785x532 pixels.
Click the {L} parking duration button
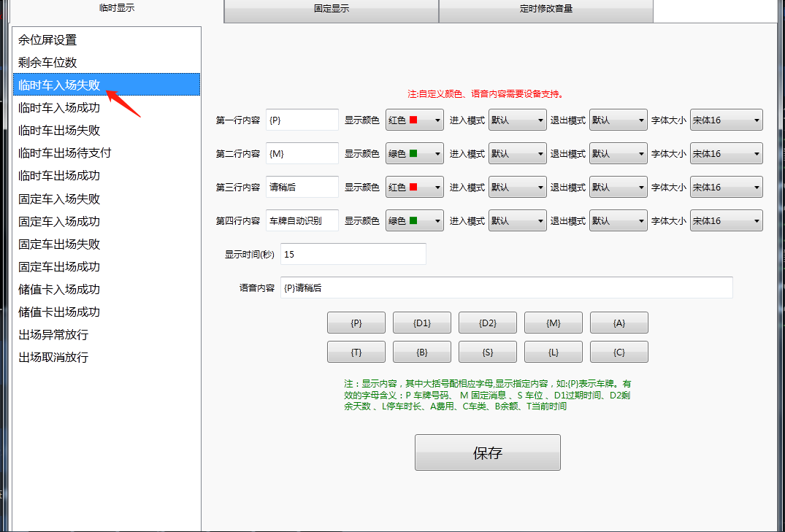(554, 352)
